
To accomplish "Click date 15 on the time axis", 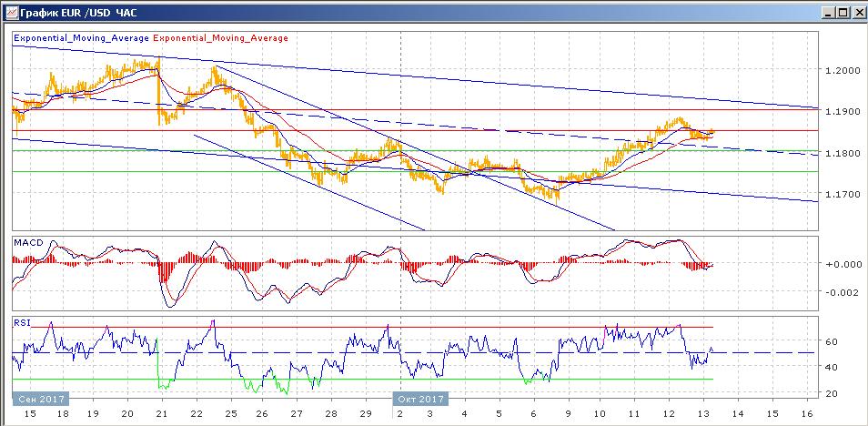I will point(30,414).
